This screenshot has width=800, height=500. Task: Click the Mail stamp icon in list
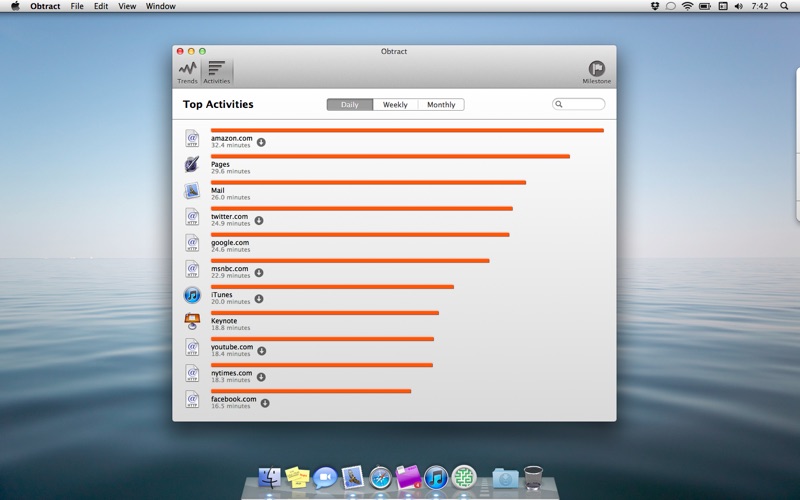pyautogui.click(x=192, y=190)
